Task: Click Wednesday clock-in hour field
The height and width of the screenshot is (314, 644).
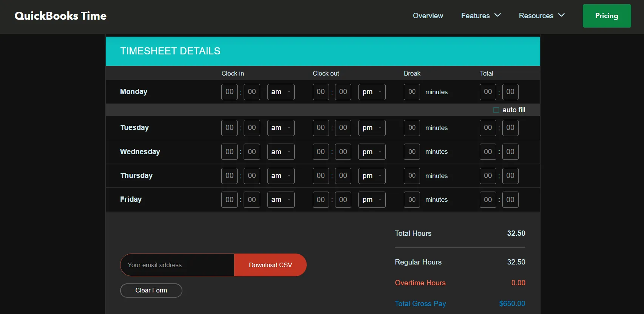Action: tap(230, 152)
